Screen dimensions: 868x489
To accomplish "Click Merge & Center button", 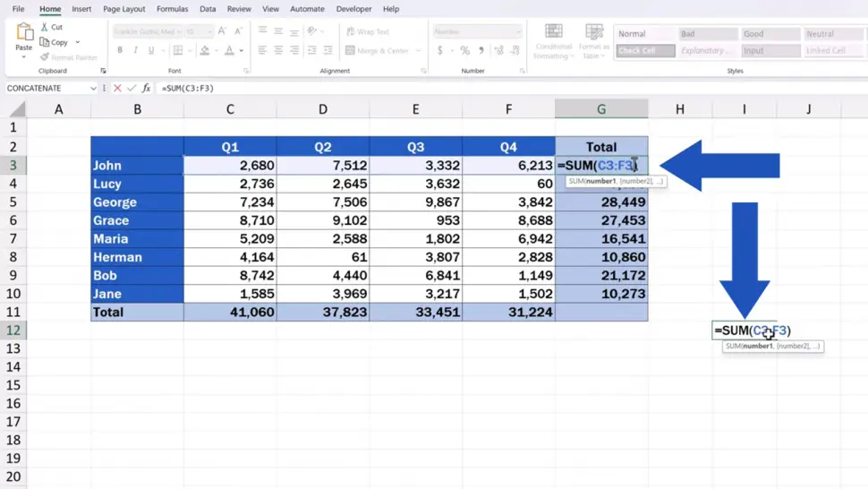I will pyautogui.click(x=378, y=50).
